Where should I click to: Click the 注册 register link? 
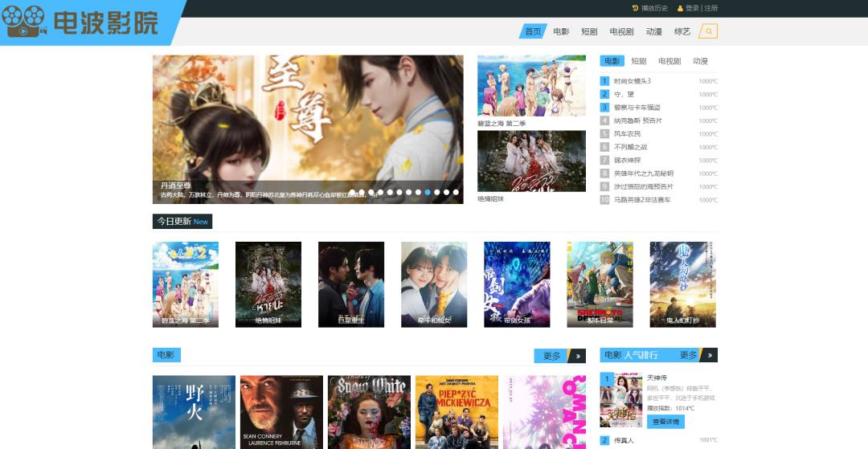(x=710, y=8)
